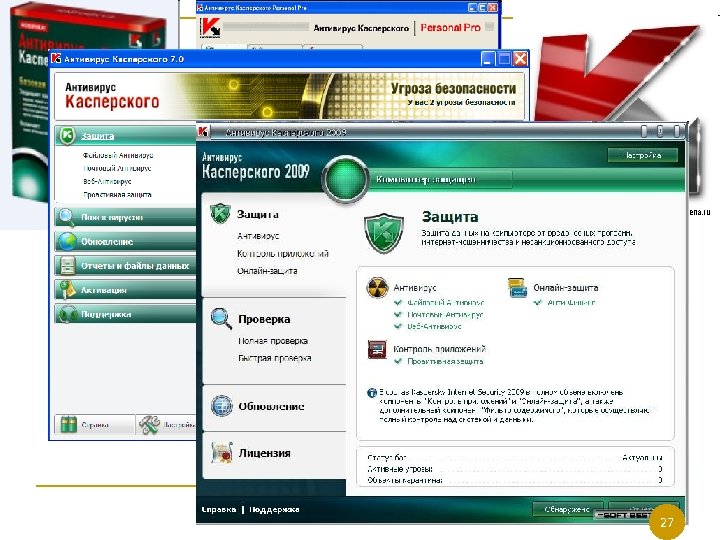Start Быстрая проверка in 2009 sidebar
This screenshot has height=540, width=720.
[275, 358]
